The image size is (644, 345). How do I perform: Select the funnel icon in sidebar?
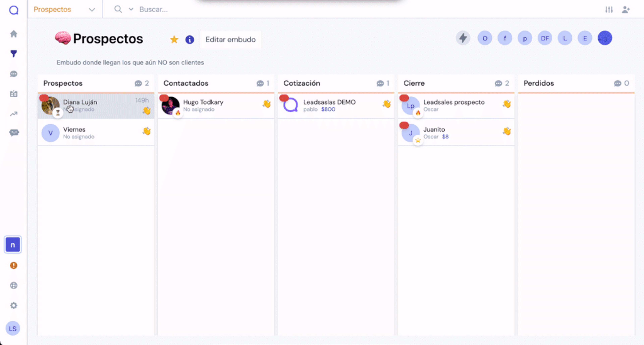14,54
